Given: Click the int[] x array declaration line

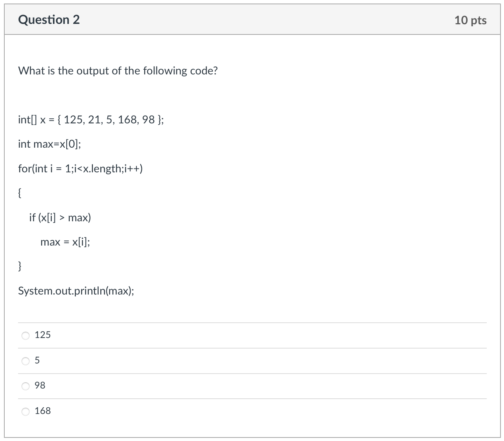Looking at the screenshot, I should click(x=91, y=120).
